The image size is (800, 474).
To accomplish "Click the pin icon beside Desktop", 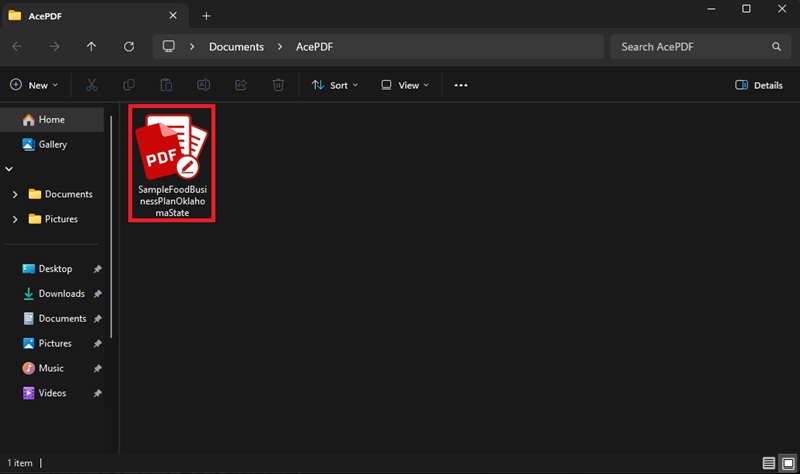I will click(x=97, y=269).
